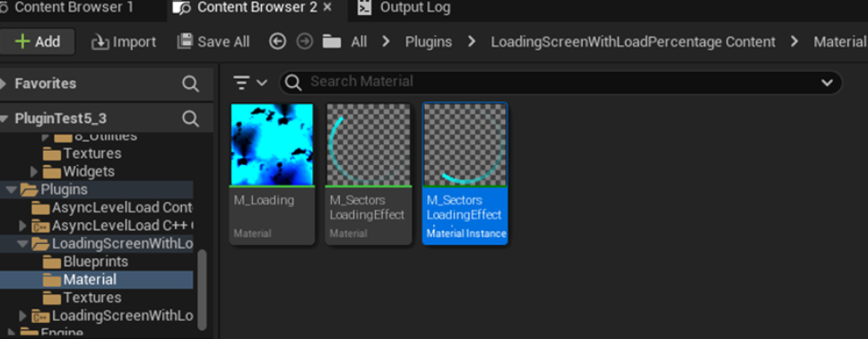Click the Import button

point(124,42)
